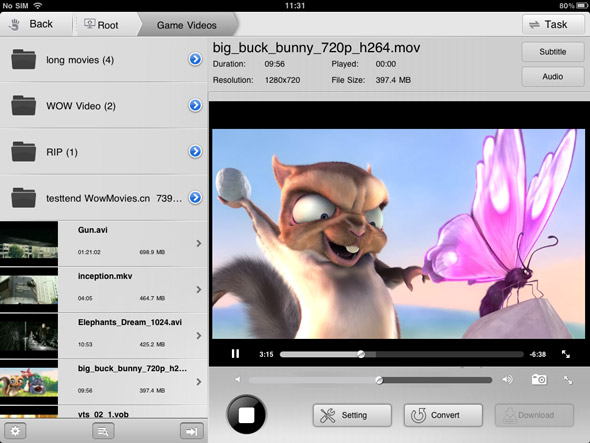Open the Subtitle options button
Viewport: 590px width, 443px height.
tap(553, 52)
